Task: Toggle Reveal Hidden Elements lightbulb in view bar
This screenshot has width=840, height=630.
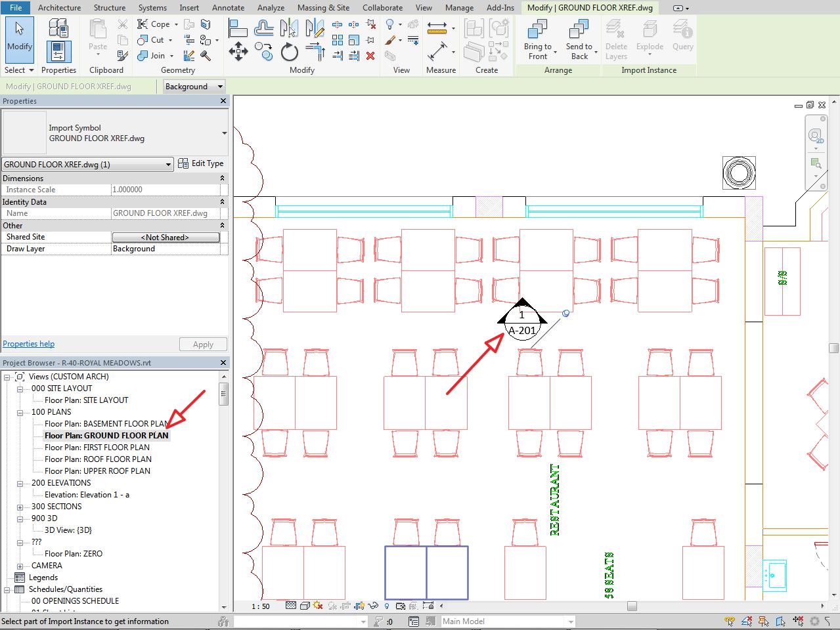Action: [386, 606]
